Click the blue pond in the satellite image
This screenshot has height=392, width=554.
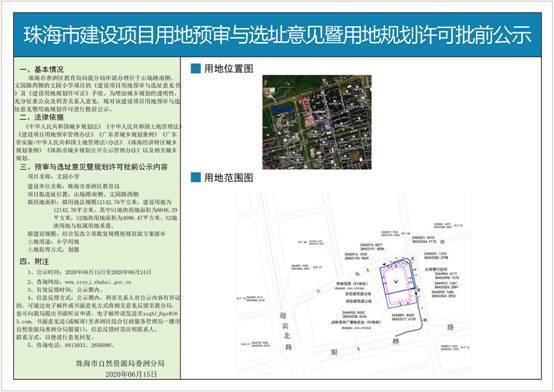[282, 110]
